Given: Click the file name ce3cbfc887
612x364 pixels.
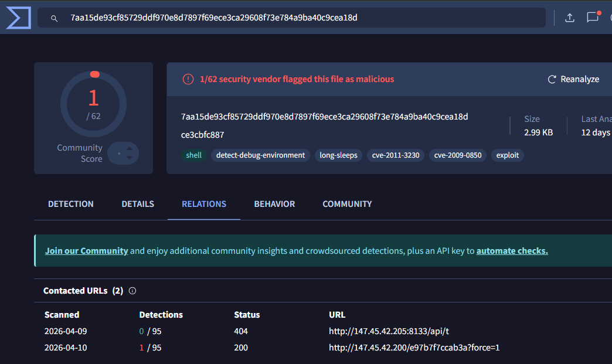Looking at the screenshot, I should click(203, 135).
